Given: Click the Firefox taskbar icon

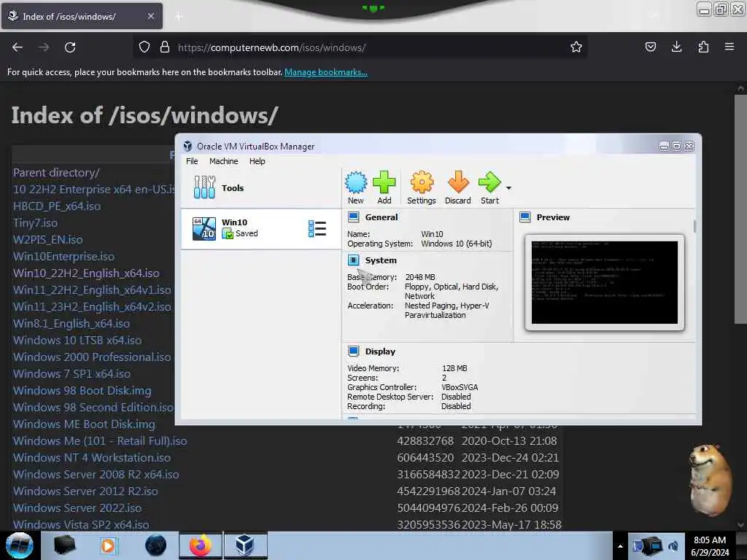Looking at the screenshot, I should click(201, 545).
